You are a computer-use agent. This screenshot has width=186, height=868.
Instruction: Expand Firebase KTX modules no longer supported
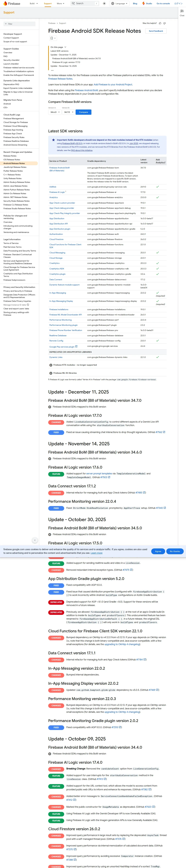[51, 365]
